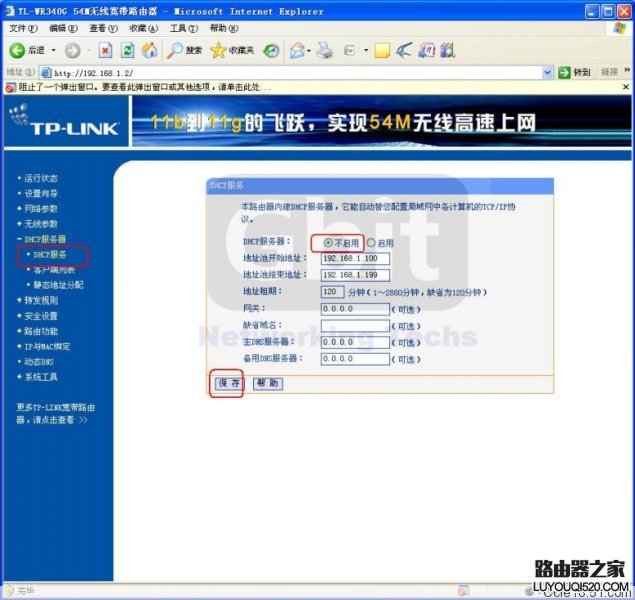Screen dimensions: 635x600
Task: Click the 地址池开始地址 input field
Action: tap(355, 258)
